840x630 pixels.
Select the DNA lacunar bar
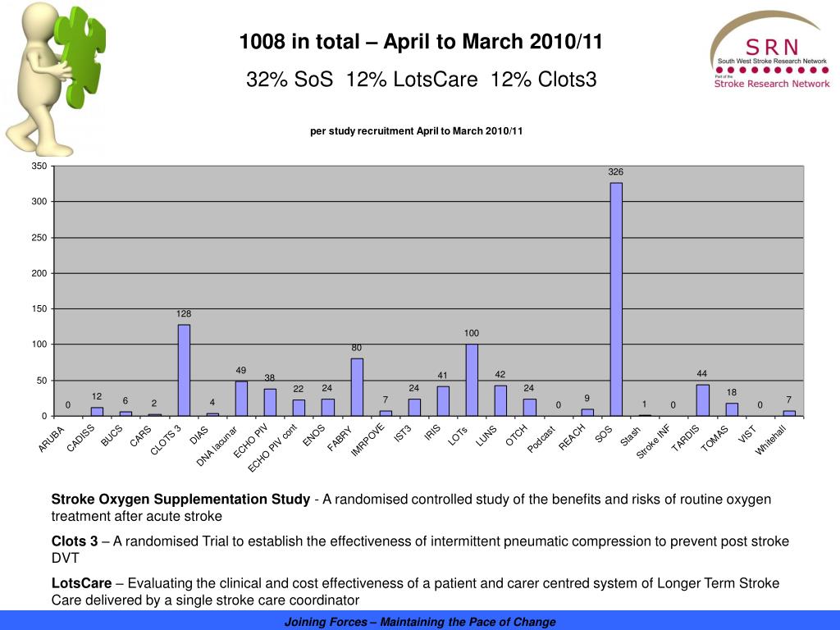[242, 399]
